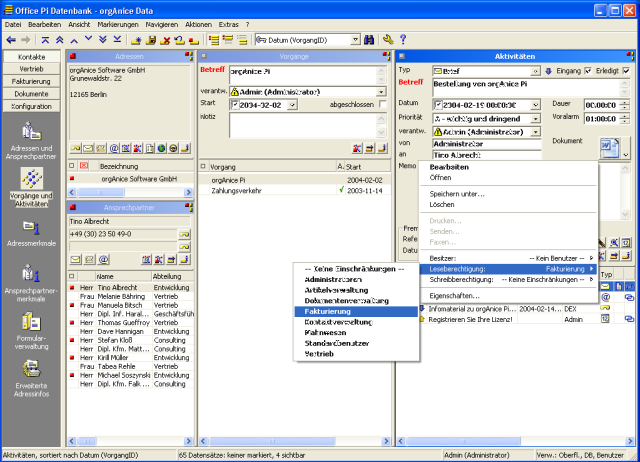Open the Typ Brief dropdown
This screenshot has width=640, height=462.
pos(535,71)
